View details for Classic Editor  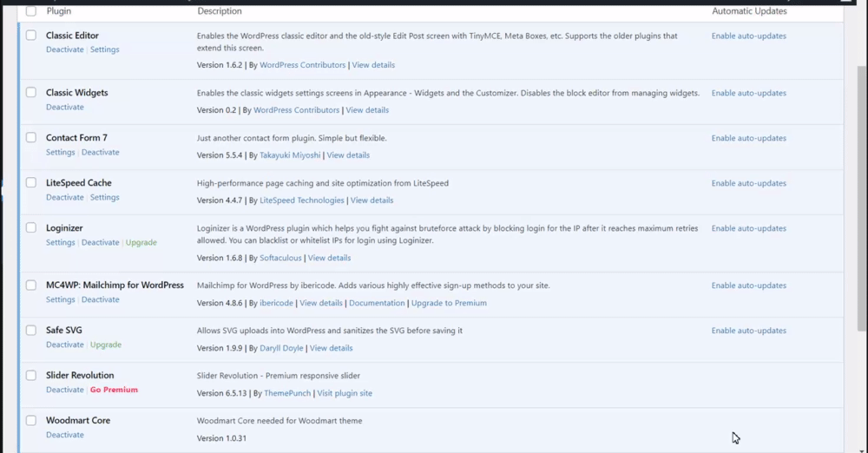click(373, 65)
